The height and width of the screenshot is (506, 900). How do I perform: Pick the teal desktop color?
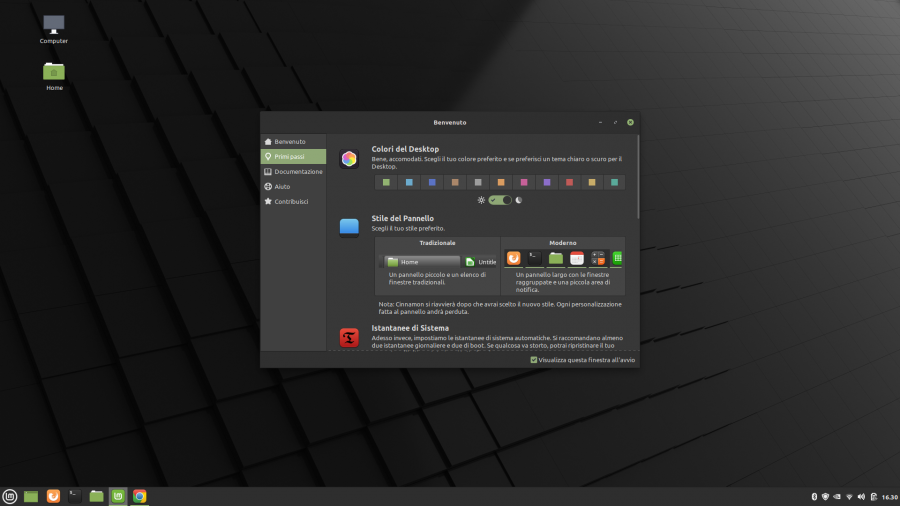click(614, 182)
